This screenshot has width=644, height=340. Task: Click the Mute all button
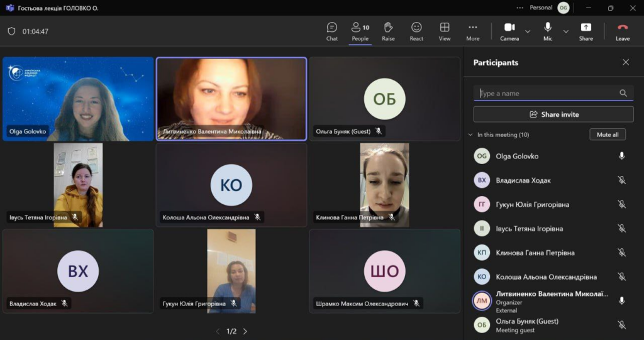(607, 134)
